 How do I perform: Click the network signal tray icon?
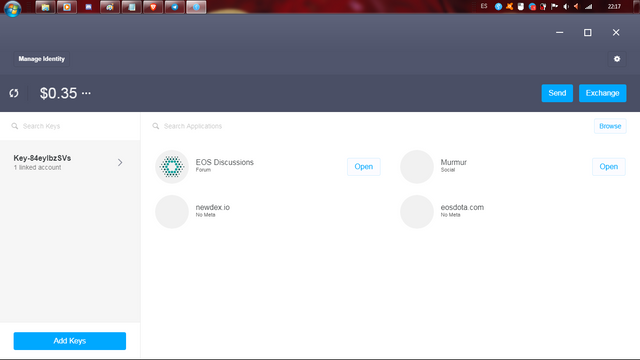point(588,7)
